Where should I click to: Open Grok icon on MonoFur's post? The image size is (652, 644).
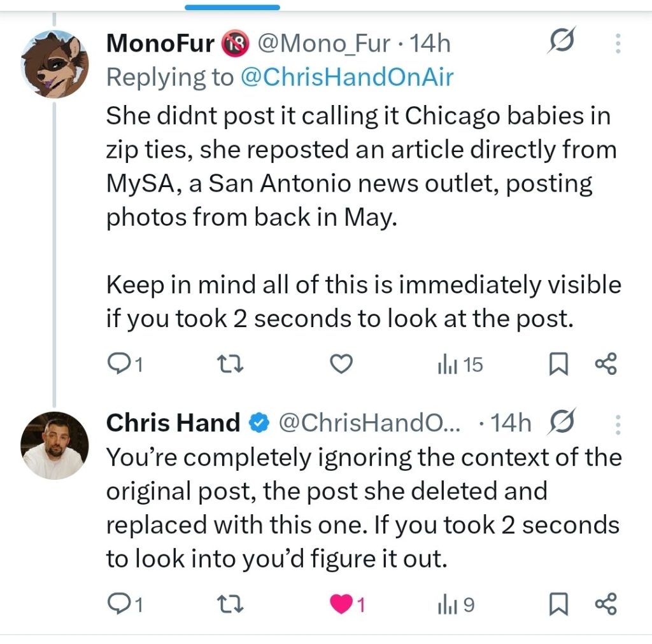pyautogui.click(x=562, y=42)
